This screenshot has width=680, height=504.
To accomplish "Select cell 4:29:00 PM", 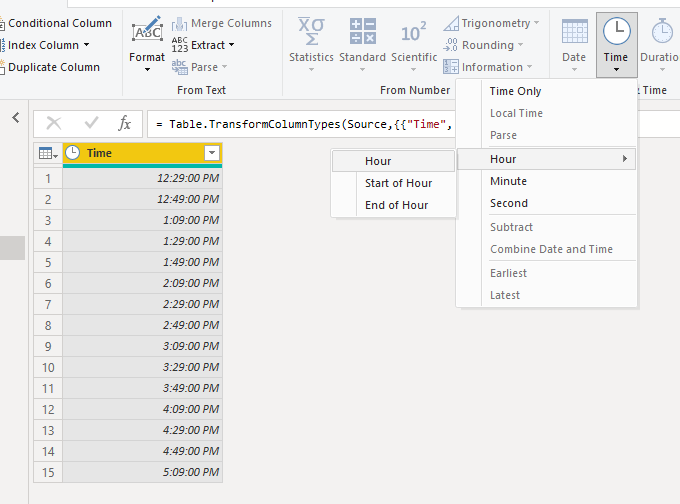I will [x=142, y=430].
